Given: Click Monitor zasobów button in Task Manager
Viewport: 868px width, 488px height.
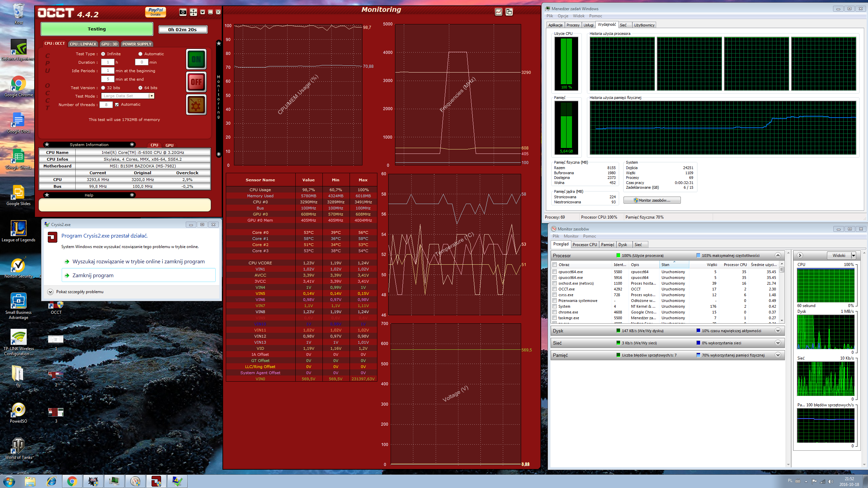Looking at the screenshot, I should coord(652,200).
